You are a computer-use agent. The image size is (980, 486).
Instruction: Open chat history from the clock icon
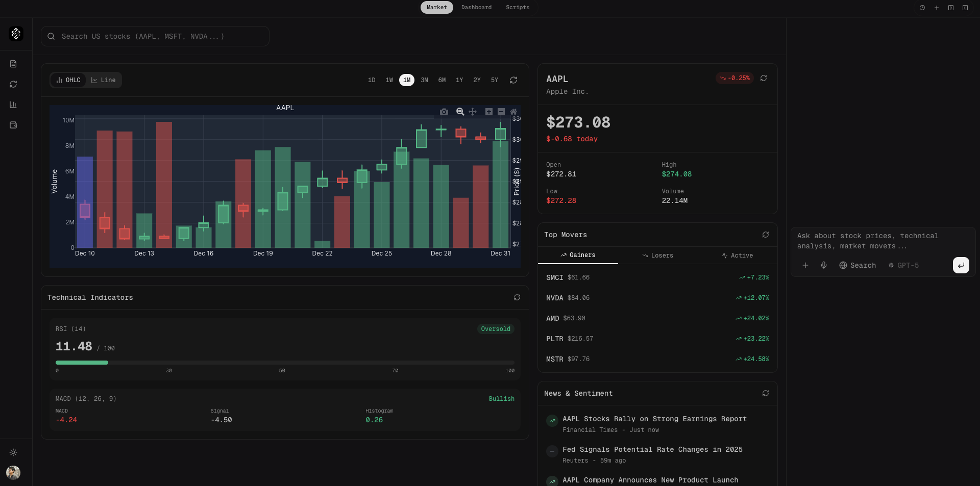point(922,8)
